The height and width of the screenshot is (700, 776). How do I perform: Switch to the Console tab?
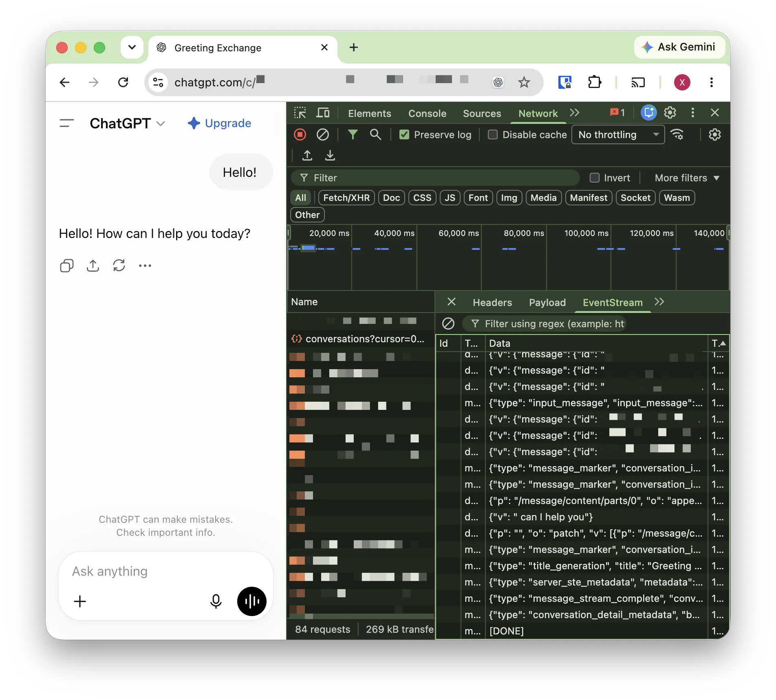(x=428, y=113)
